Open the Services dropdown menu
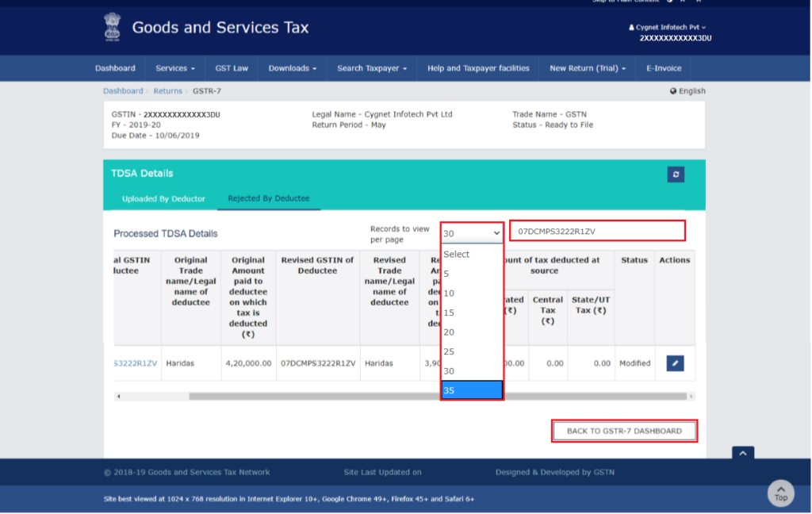This screenshot has height=514, width=812. coord(174,68)
